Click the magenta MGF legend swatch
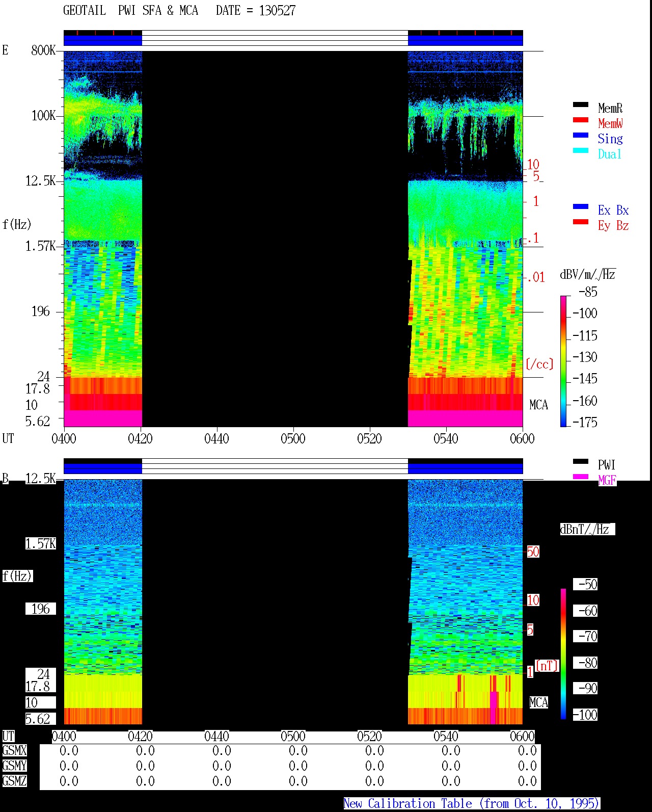The image size is (652, 812). pos(580,477)
